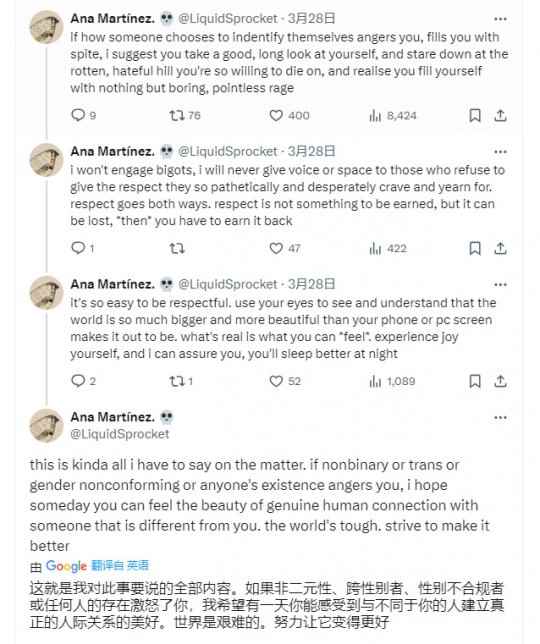Bookmark the first tweet about identity

(475, 115)
